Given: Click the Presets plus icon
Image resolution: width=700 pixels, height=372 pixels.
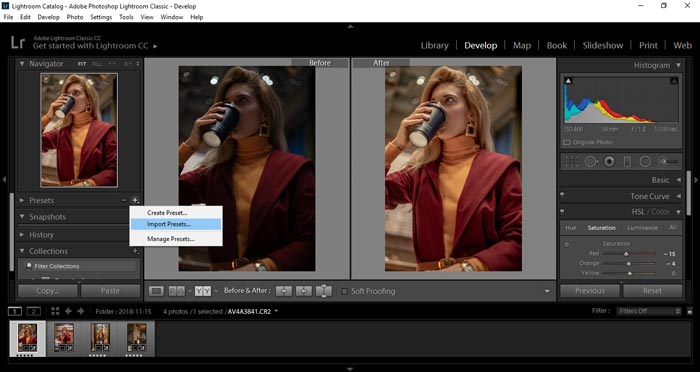Looking at the screenshot, I should [x=135, y=201].
